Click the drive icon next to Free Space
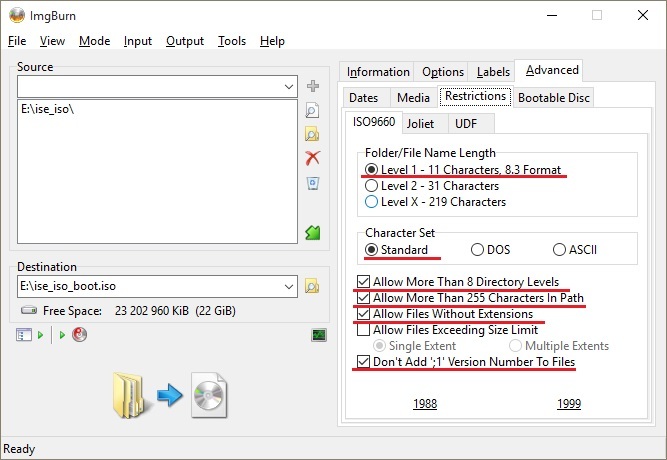This screenshot has height=460, width=667. tap(29, 310)
